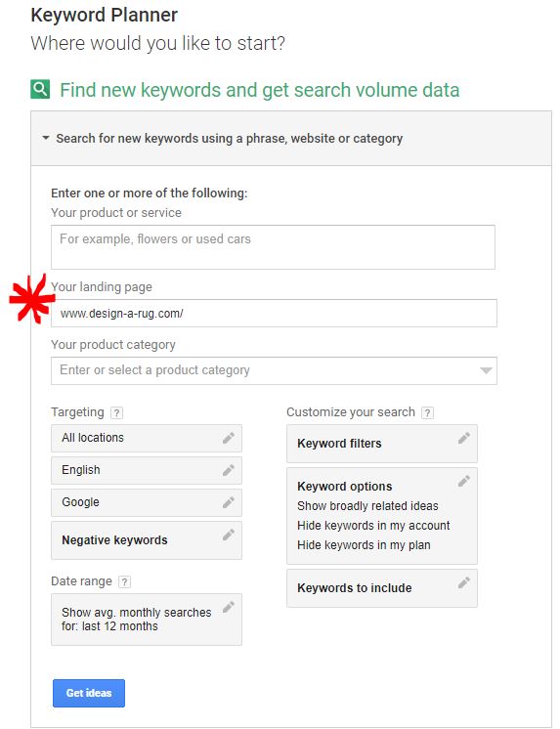Viewport: 560px width, 729px height.
Task: Open the Targeting help question mark
Action: point(116,412)
